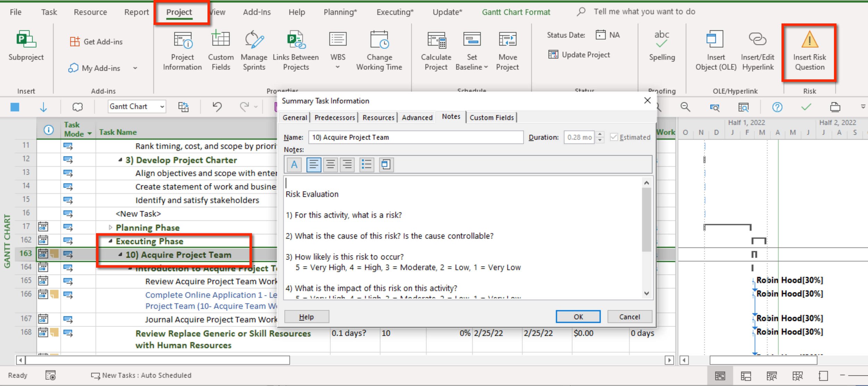
Task: Click the bulleted list notes icon
Action: (366, 164)
